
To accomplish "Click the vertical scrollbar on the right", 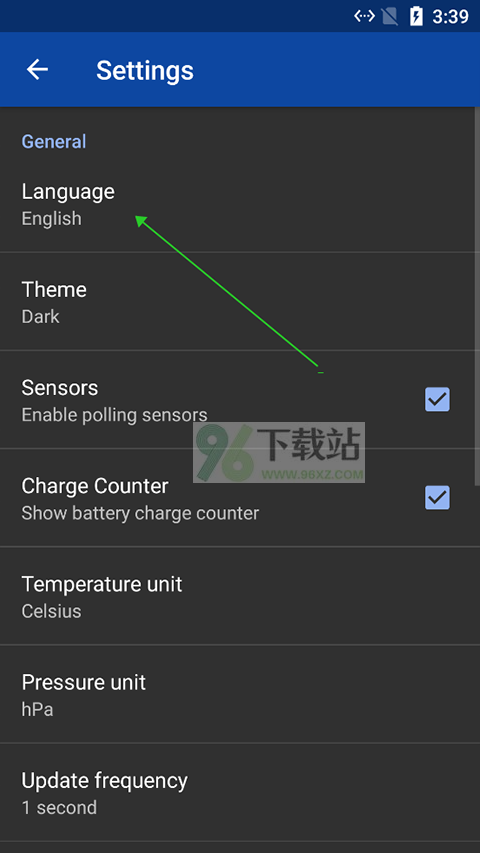I will (477, 296).
